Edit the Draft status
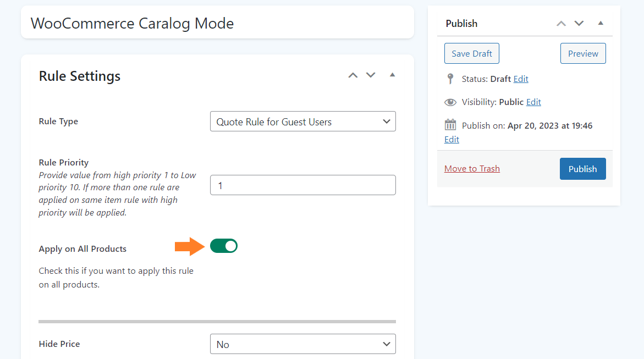This screenshot has height=359, width=644. coord(521,79)
